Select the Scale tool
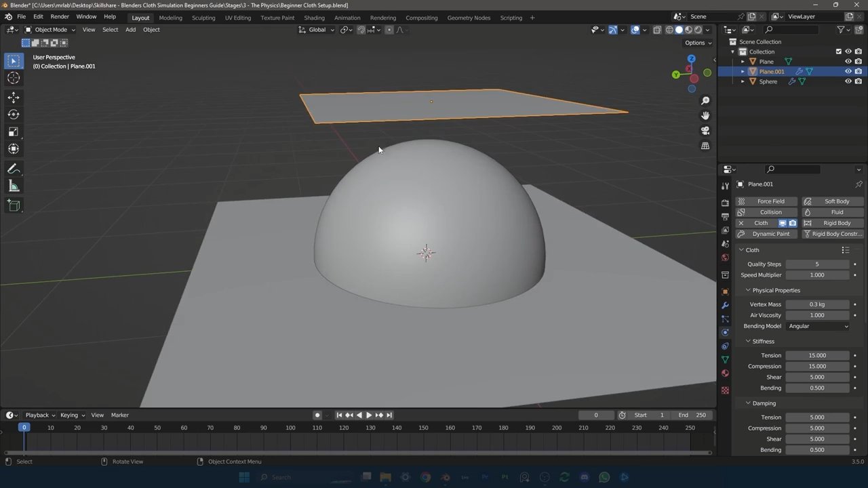This screenshot has width=868, height=488. click(14, 132)
